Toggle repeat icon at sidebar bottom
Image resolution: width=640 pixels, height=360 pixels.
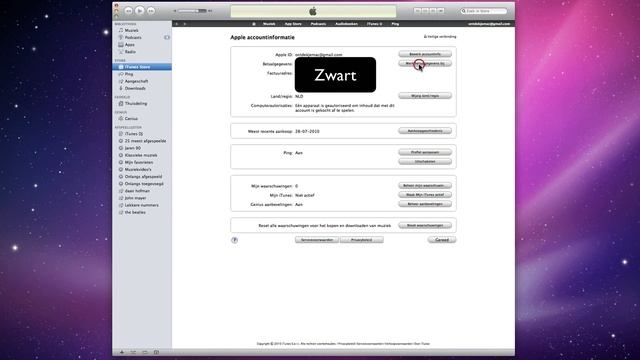[x=145, y=352]
